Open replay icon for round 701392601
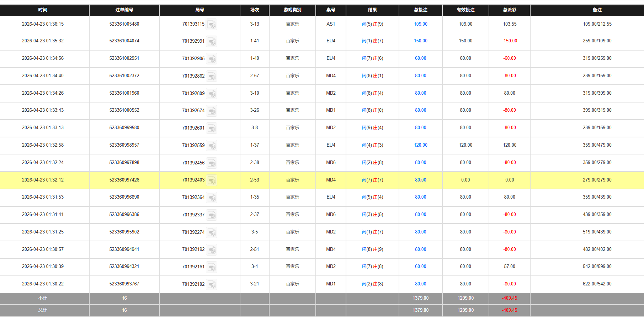 point(212,128)
